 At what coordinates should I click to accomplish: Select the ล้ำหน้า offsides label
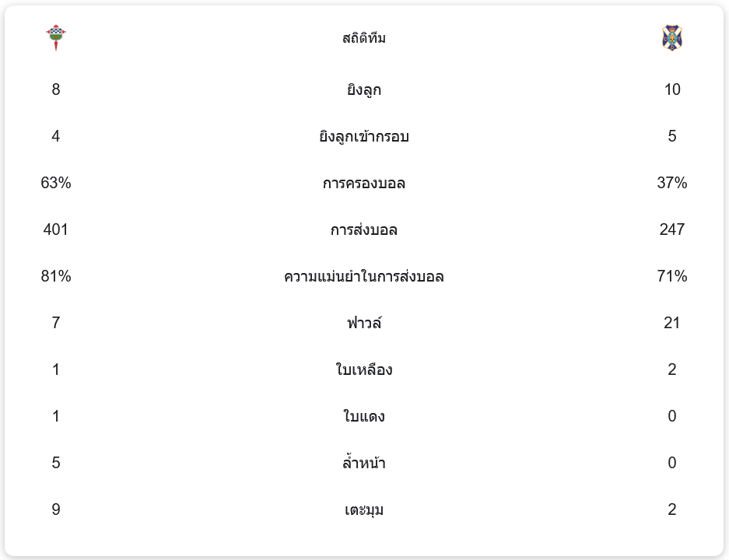click(364, 464)
